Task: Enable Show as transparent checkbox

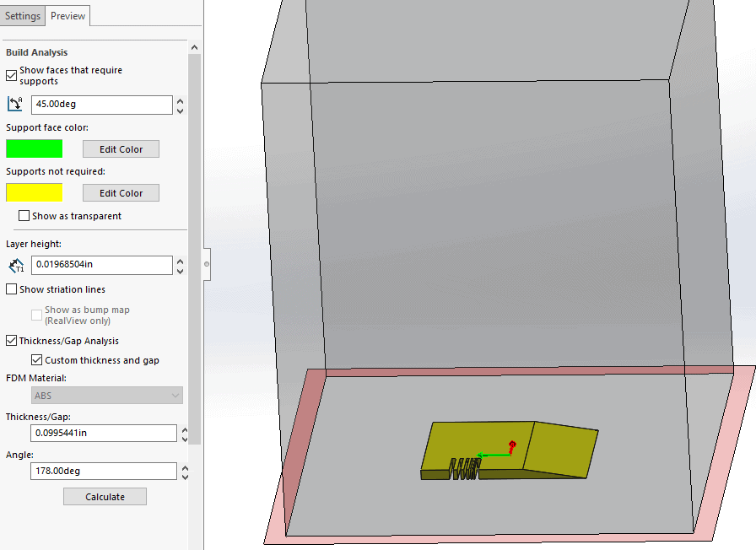Action: pos(24,216)
